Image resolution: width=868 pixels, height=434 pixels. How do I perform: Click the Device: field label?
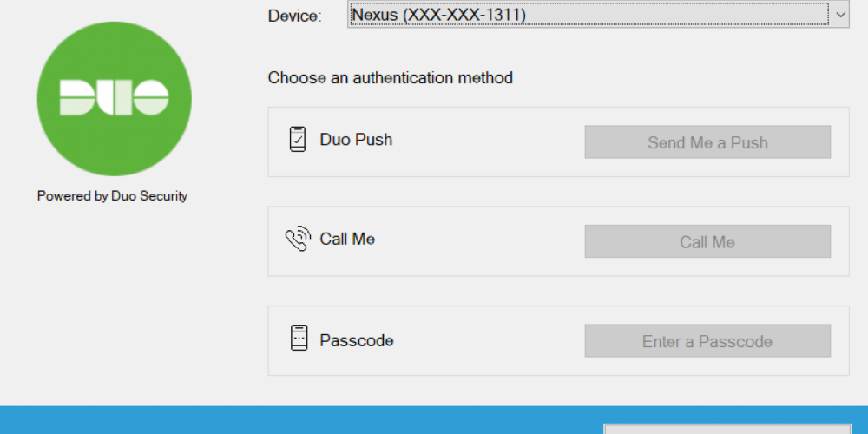(x=294, y=16)
